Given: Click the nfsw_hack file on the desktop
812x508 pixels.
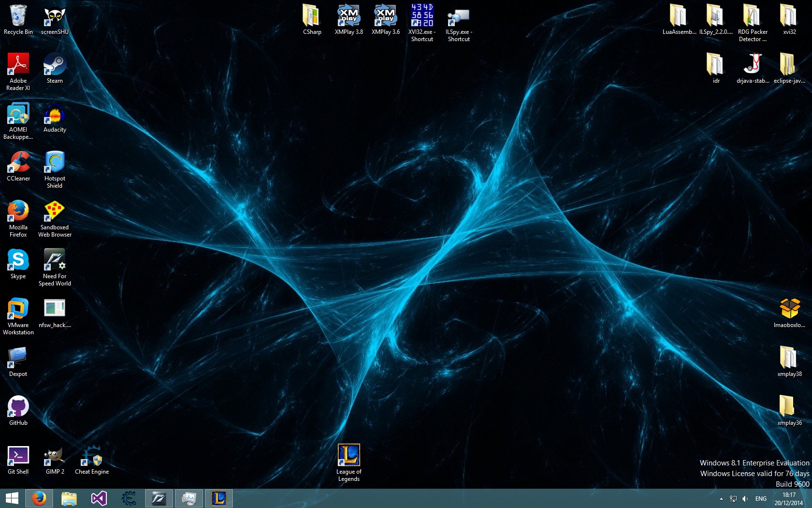Looking at the screenshot, I should 55,313.
